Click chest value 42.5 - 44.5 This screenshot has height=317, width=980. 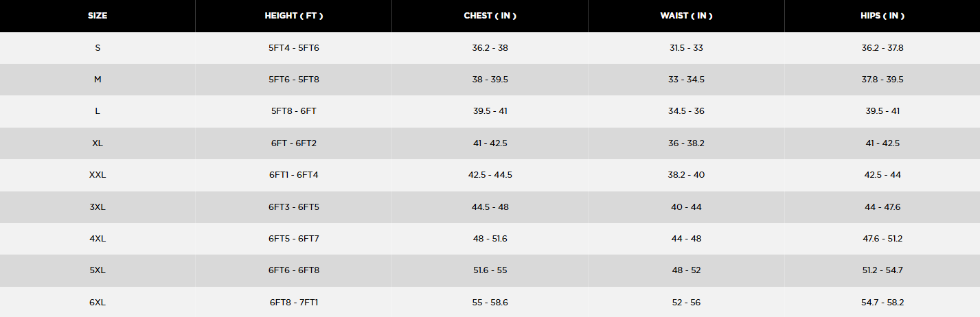490,175
